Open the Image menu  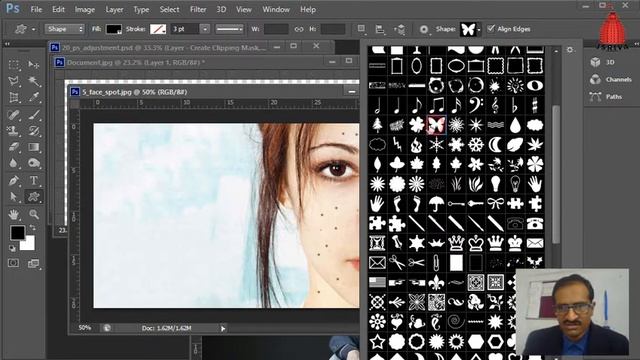point(84,9)
